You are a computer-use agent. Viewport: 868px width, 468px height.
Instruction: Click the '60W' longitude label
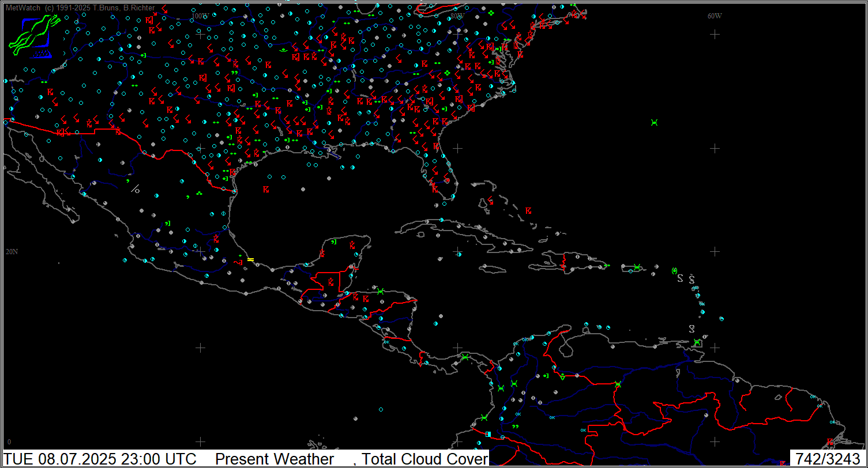point(715,16)
